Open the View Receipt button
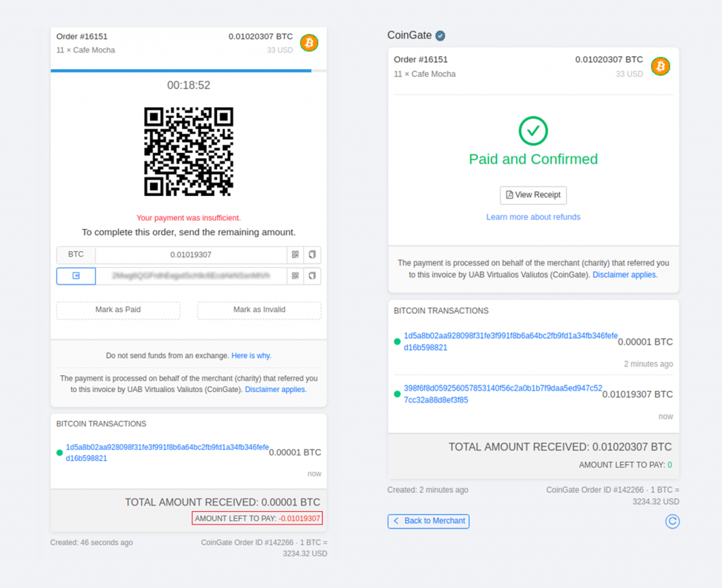 click(x=533, y=195)
